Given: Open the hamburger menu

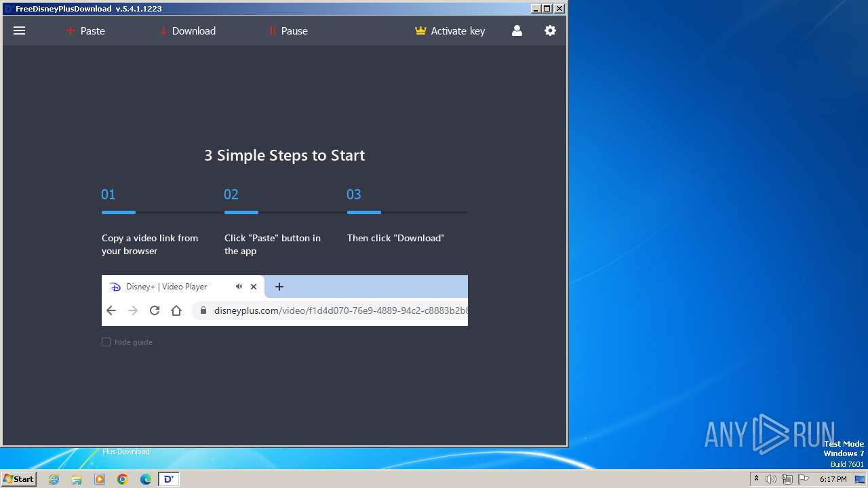Looking at the screenshot, I should (19, 30).
